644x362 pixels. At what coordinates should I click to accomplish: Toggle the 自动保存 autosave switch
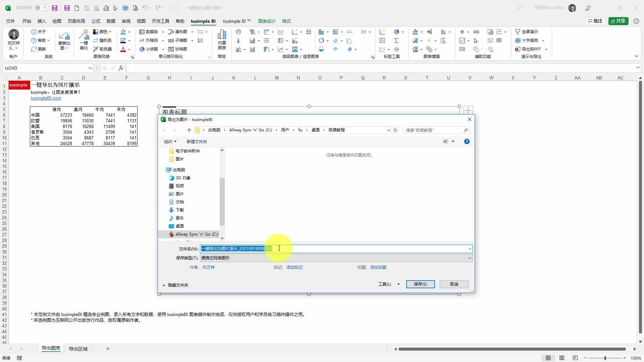tap(41, 8)
